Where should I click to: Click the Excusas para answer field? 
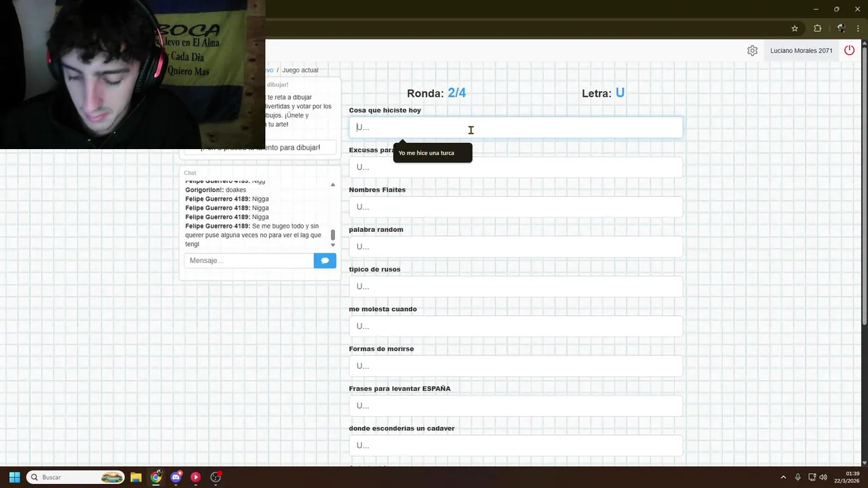click(515, 167)
